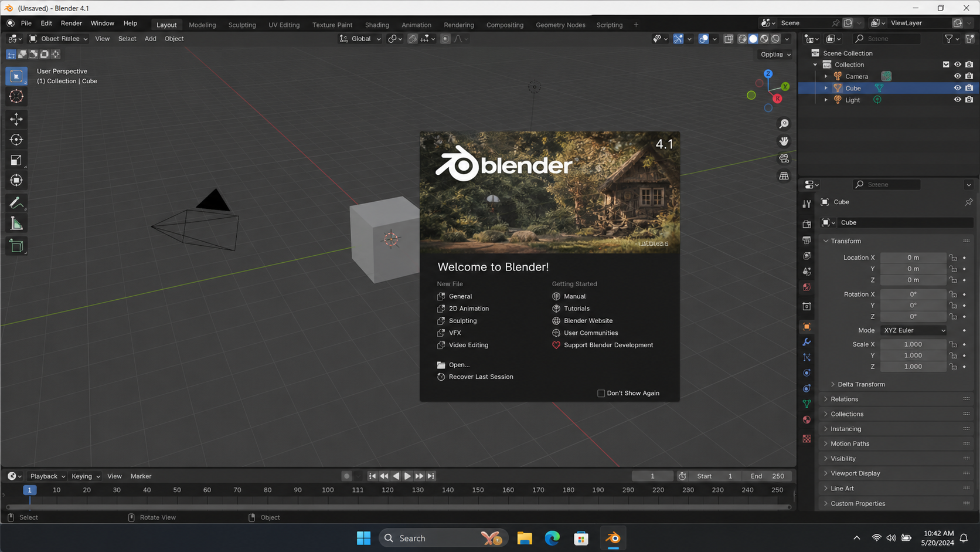Switch to Shading workspace tab
Screen dimensions: 980x552
pos(377,25)
